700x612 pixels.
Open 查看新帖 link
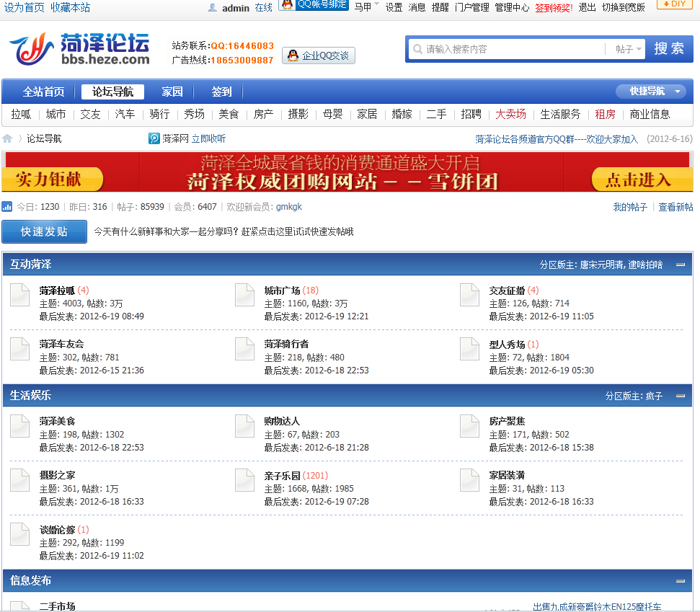pyautogui.click(x=675, y=207)
